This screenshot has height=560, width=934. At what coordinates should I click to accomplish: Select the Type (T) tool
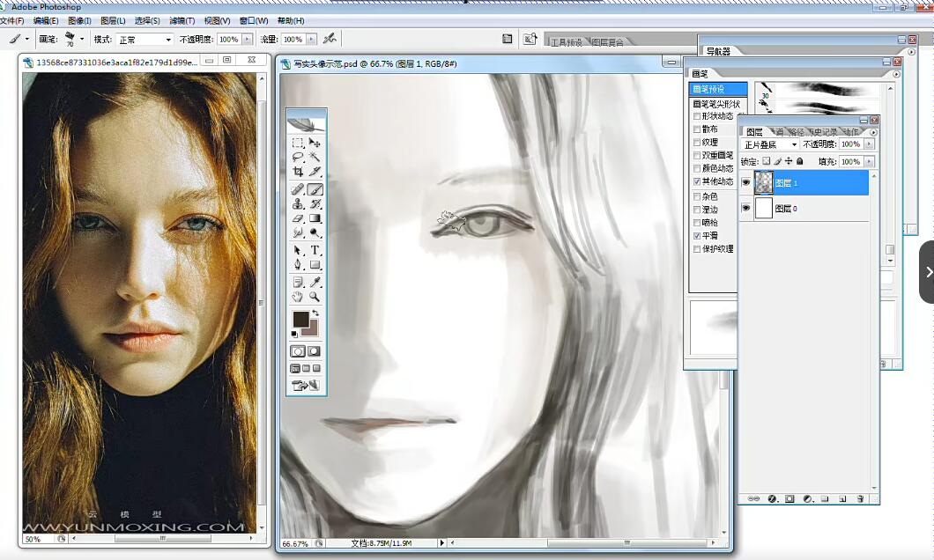(315, 250)
